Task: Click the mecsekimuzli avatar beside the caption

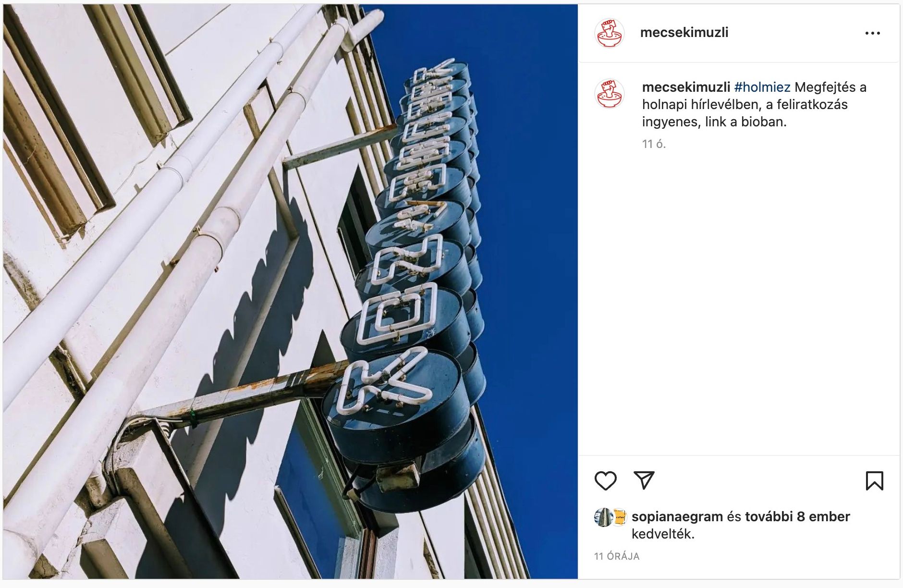Action: 609,94
